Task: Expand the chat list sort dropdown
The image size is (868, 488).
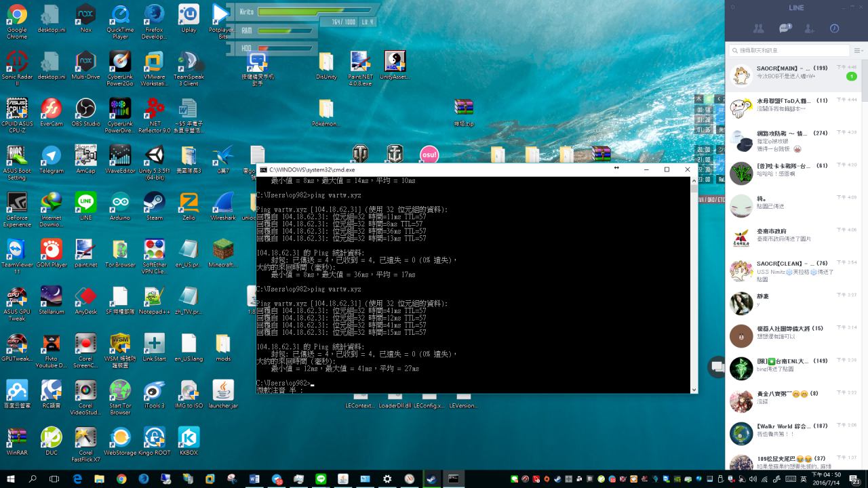Action: [858, 50]
